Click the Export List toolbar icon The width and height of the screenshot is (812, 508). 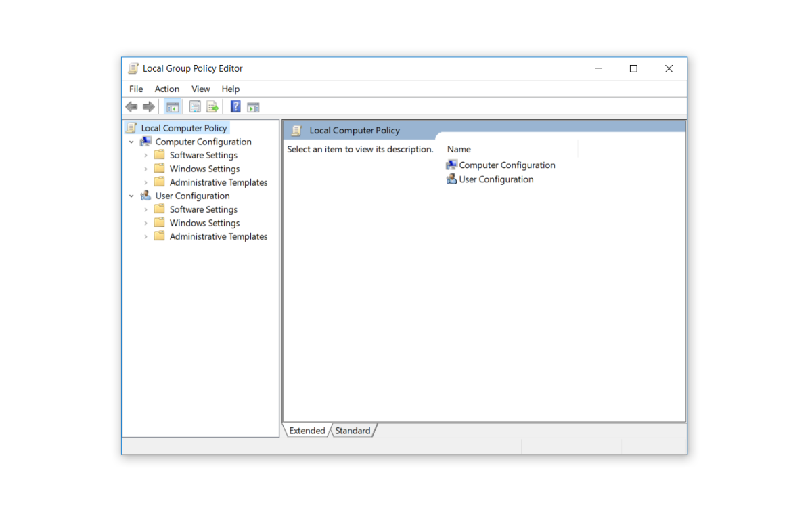212,107
